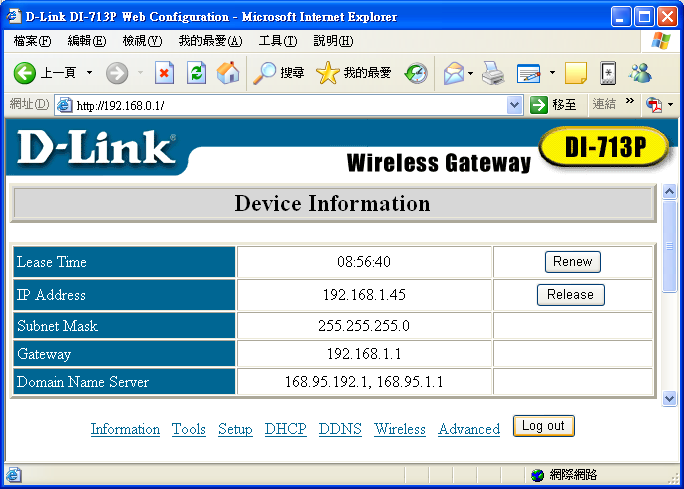Click the status bar page icon
The width and height of the screenshot is (684, 489).
pyautogui.click(x=14, y=475)
